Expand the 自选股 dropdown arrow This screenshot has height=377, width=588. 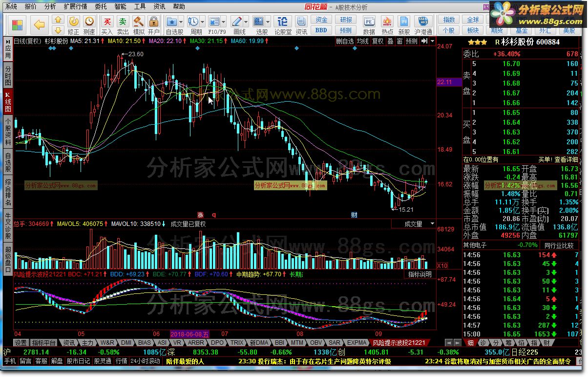(x=181, y=22)
